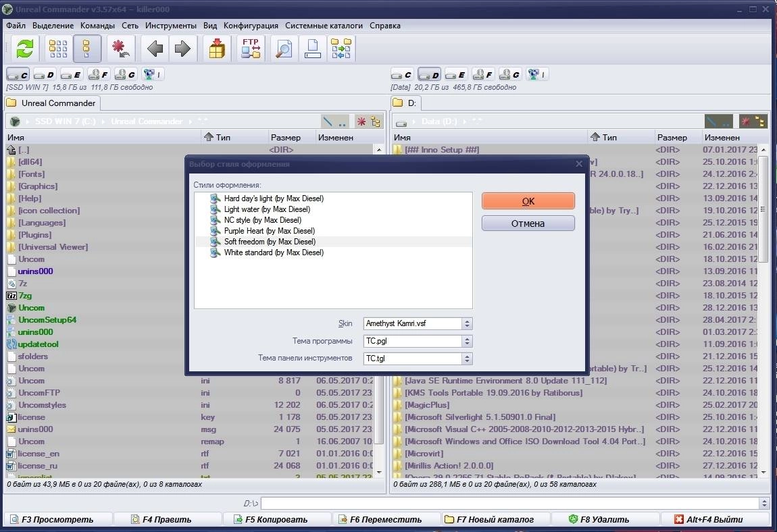
Task: Confirm with the orange OK button
Action: [528, 201]
